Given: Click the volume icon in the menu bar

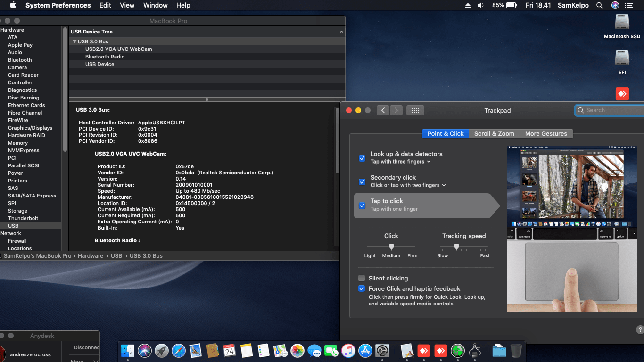Looking at the screenshot, I should (480, 5).
